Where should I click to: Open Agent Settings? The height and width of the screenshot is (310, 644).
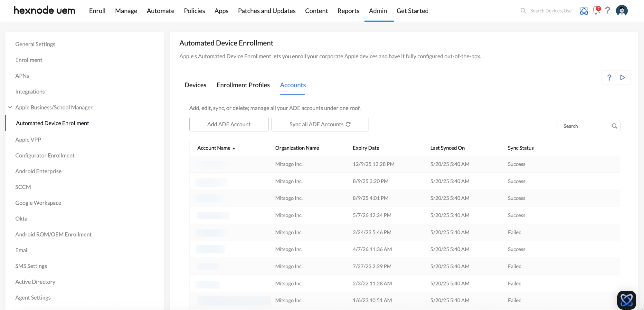click(x=33, y=297)
